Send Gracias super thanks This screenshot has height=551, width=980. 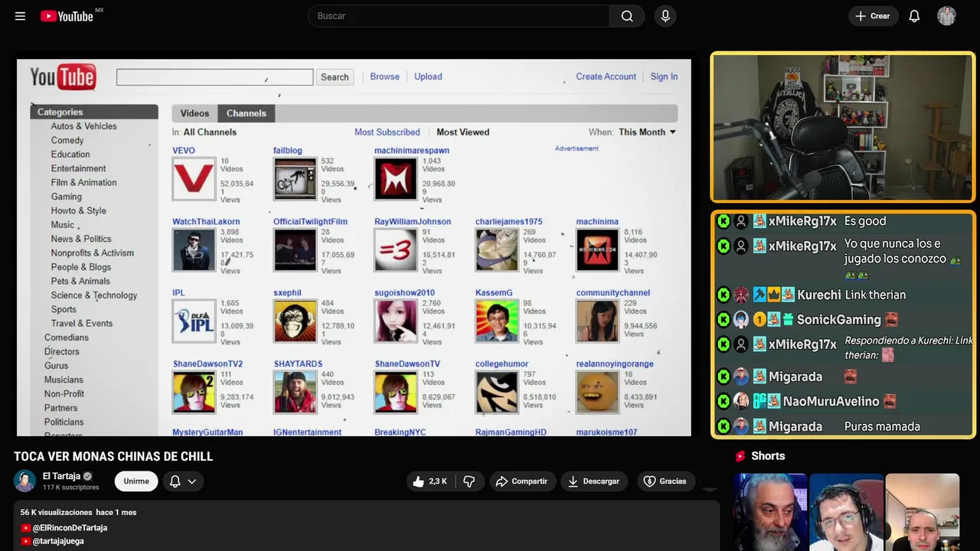[665, 481]
